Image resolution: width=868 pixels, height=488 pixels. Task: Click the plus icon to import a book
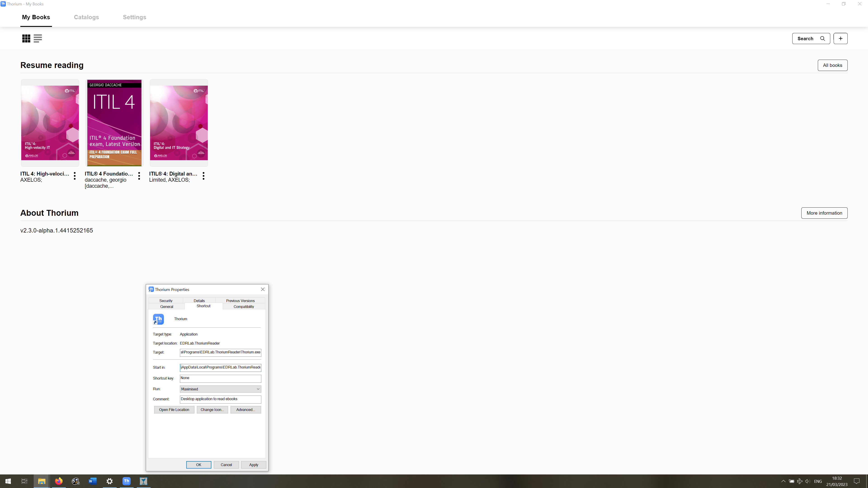(840, 38)
